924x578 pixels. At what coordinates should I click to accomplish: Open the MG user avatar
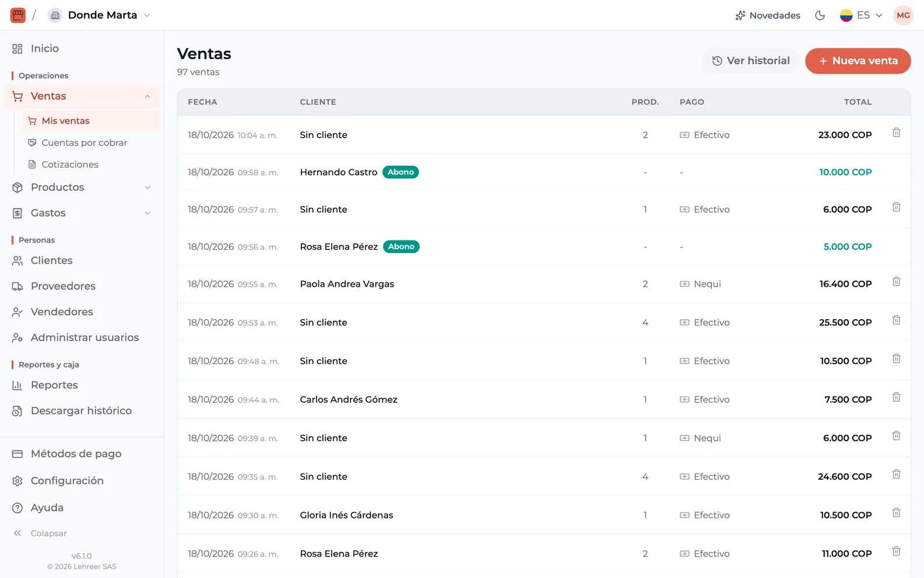(903, 15)
